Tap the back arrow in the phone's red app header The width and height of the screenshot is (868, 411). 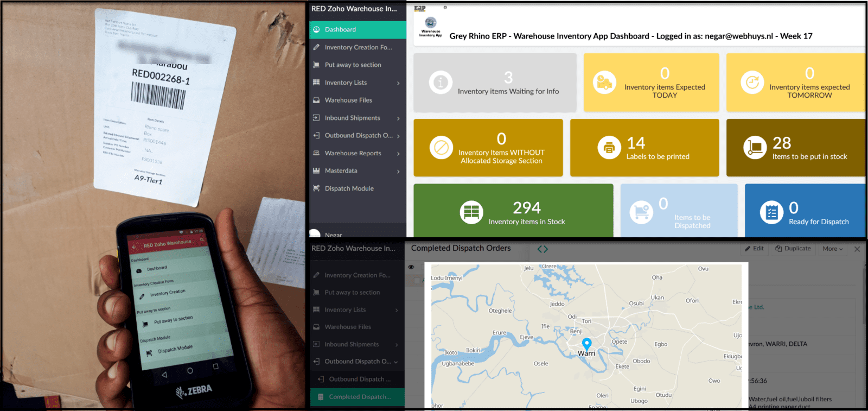coord(134,247)
